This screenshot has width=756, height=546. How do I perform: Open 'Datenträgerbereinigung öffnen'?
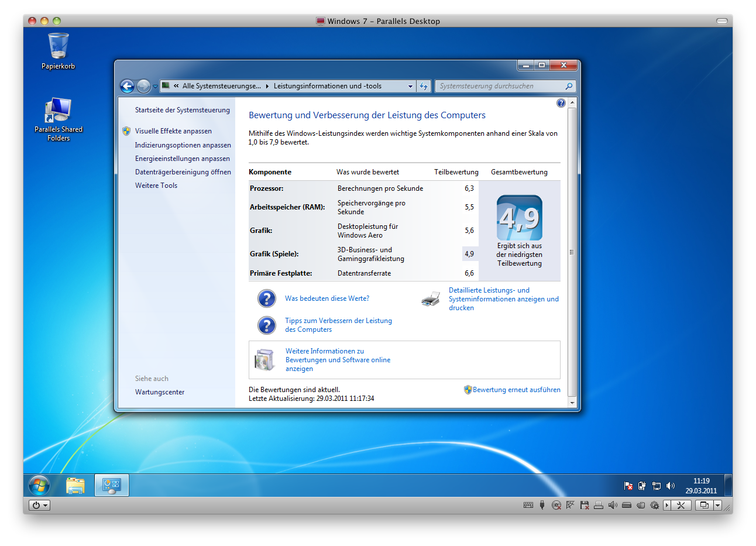point(183,172)
